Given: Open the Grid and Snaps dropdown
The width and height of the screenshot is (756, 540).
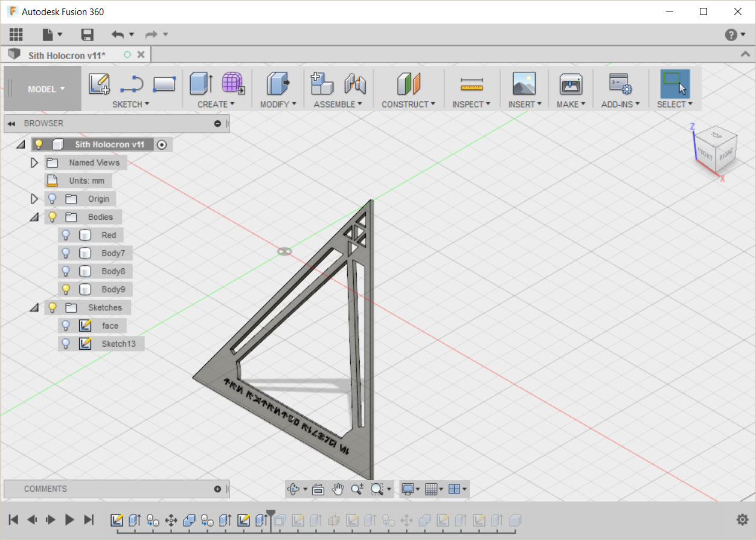Looking at the screenshot, I should pos(434,489).
